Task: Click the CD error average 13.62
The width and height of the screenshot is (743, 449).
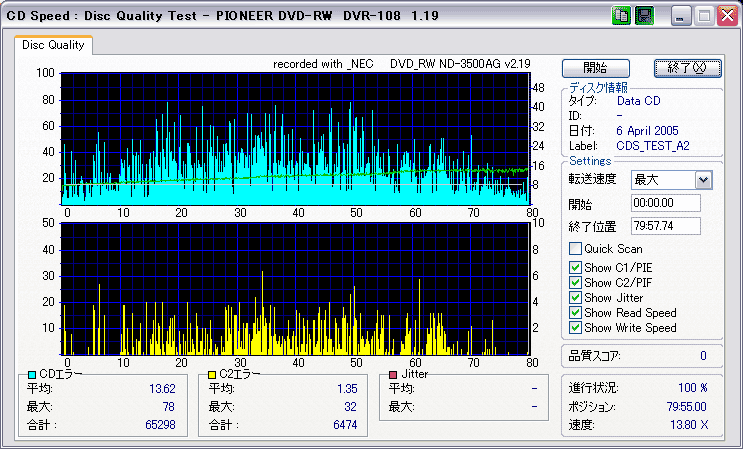Action: coord(162,389)
